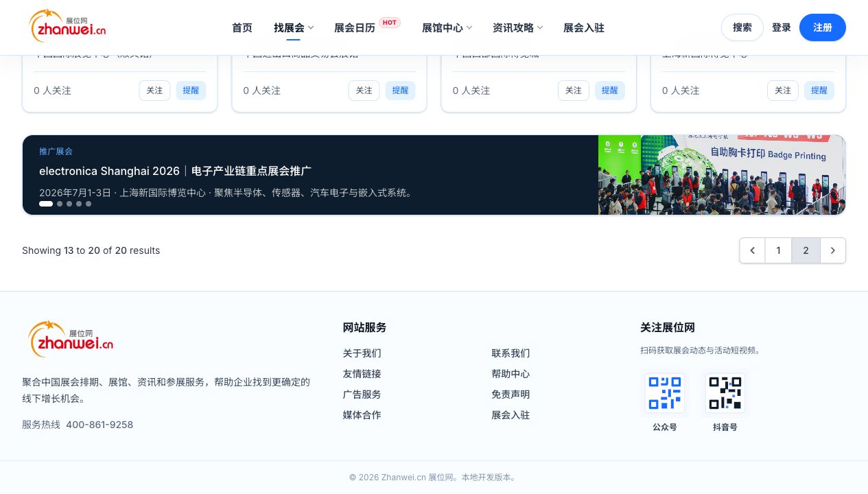This screenshot has height=494, width=868.
Task: Click the 2026年7月1-3日 banner description line
Action: [x=227, y=193]
